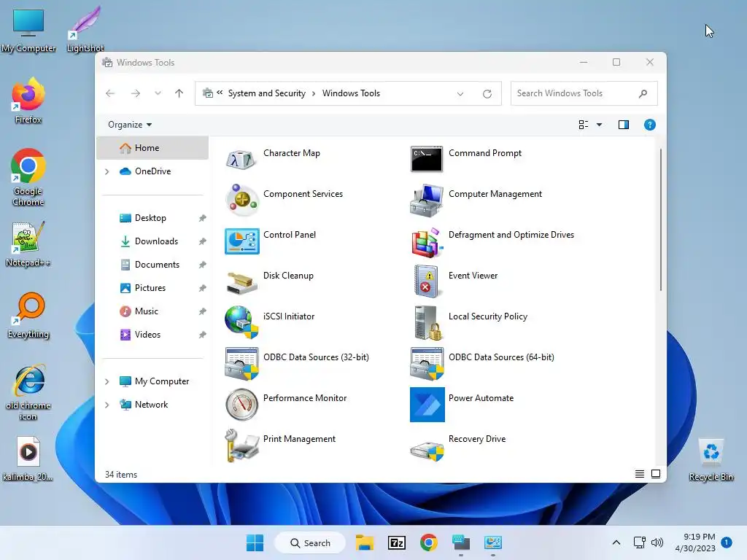Click the Refresh button in address bar
This screenshot has height=560, width=747.
[487, 94]
